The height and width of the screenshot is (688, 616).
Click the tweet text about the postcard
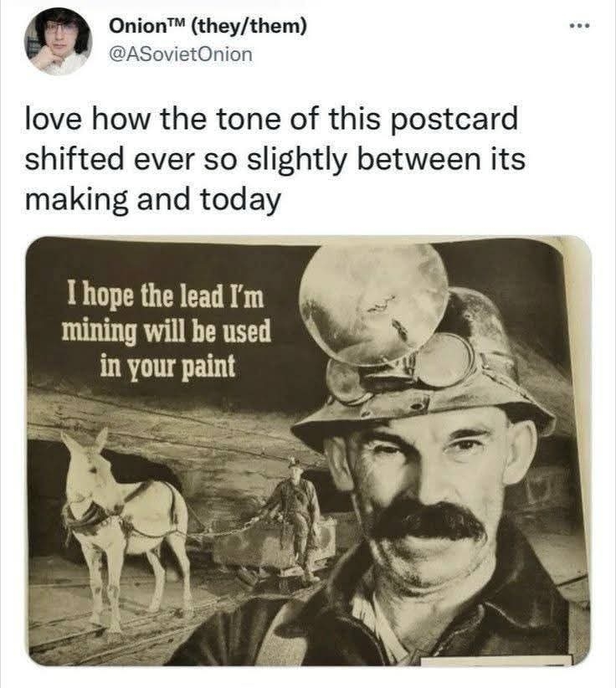tap(276, 159)
